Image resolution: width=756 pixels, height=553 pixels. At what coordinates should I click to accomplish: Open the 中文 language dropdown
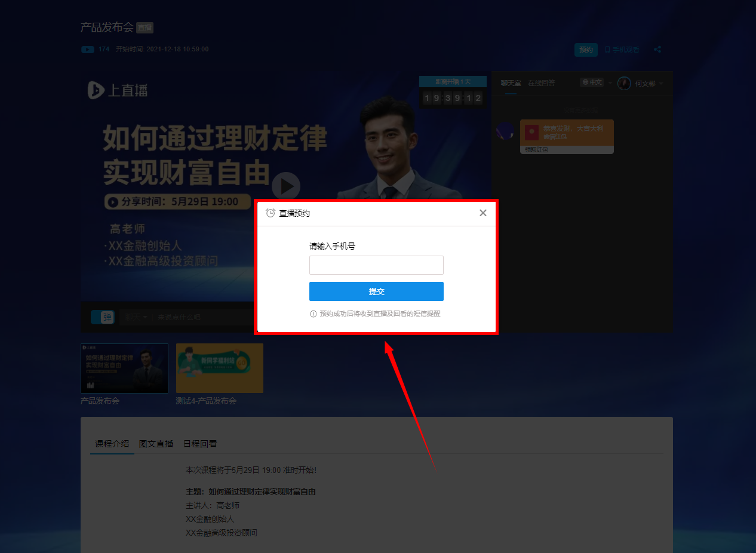(597, 82)
